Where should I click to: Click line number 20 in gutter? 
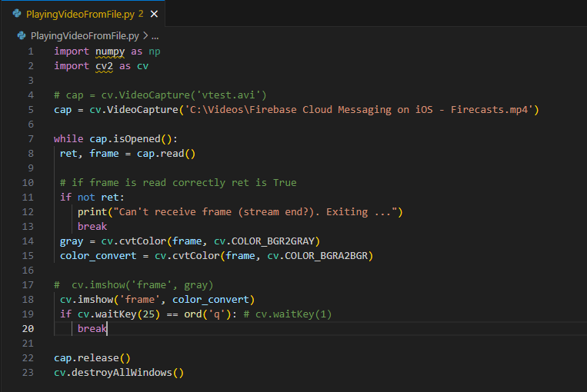pyautogui.click(x=28, y=329)
